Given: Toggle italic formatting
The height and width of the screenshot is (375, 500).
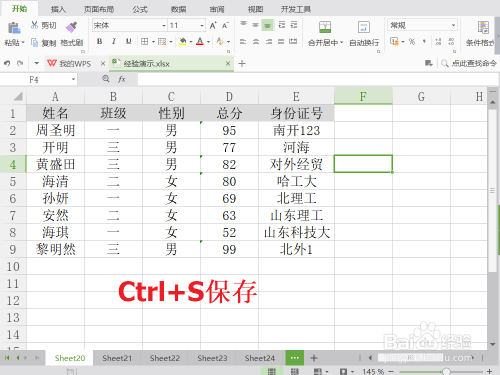Looking at the screenshot, I should pos(114,42).
